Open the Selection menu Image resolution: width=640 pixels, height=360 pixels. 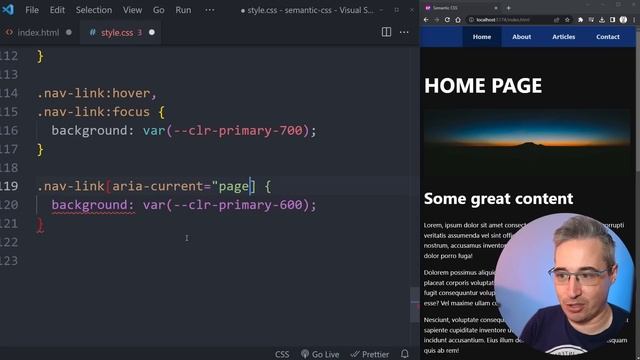pos(94,10)
